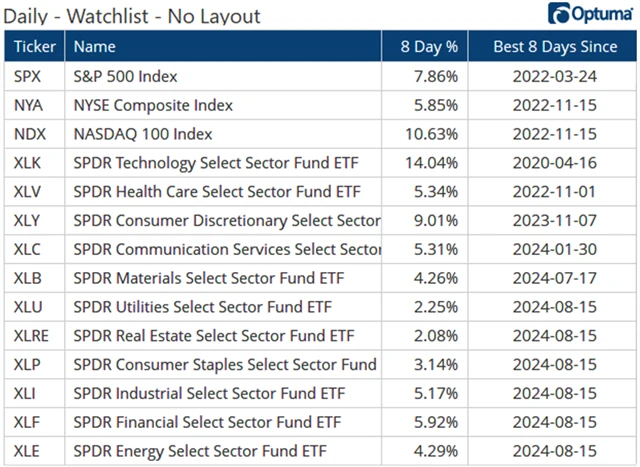
Task: Select the NYA ticker cell
Action: [x=30, y=105]
